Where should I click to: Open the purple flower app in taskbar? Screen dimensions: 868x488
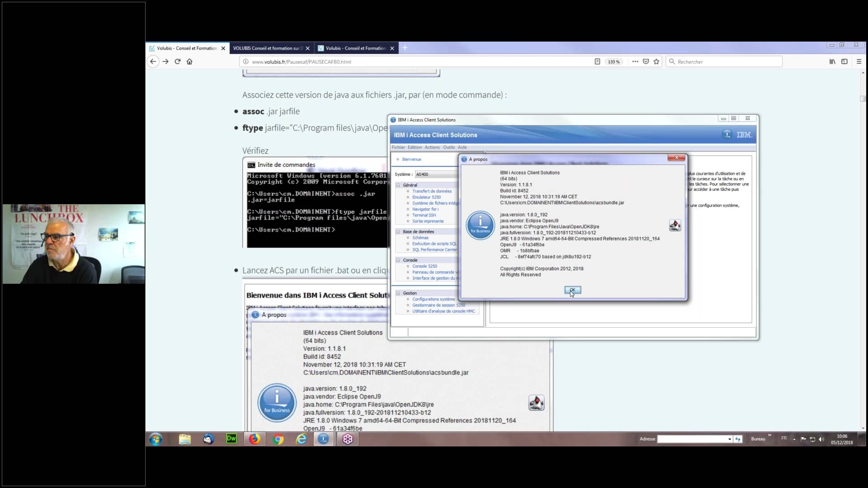point(347,439)
